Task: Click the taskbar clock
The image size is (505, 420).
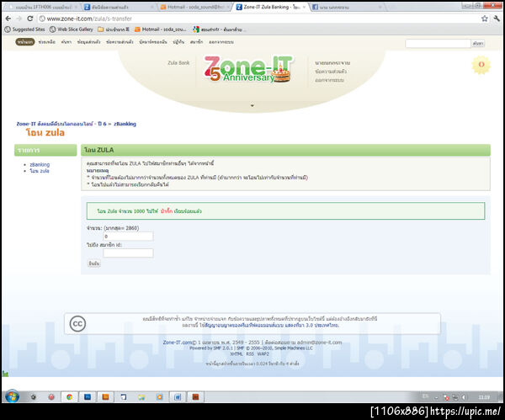Action: click(484, 397)
